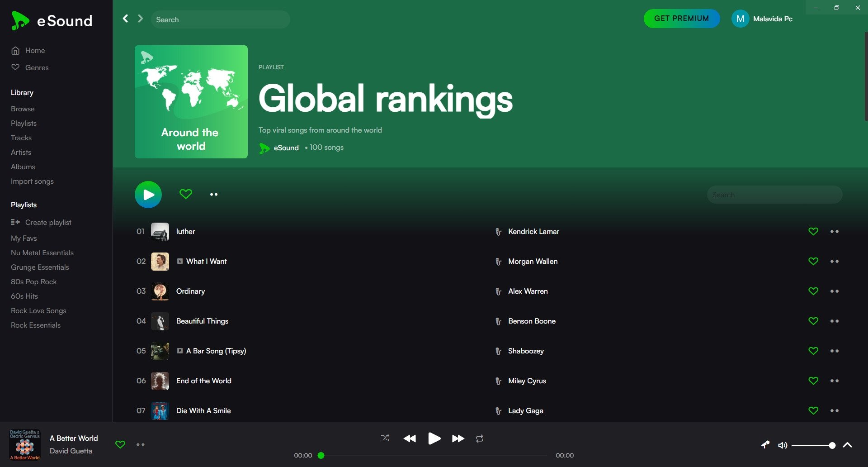Open the Malavida Pc profile avatar
The width and height of the screenshot is (868, 467).
pos(740,19)
